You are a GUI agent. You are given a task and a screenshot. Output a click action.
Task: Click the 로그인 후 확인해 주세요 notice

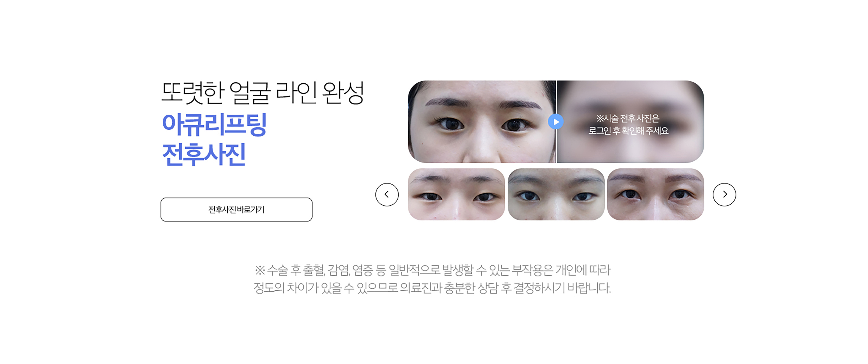(628, 131)
